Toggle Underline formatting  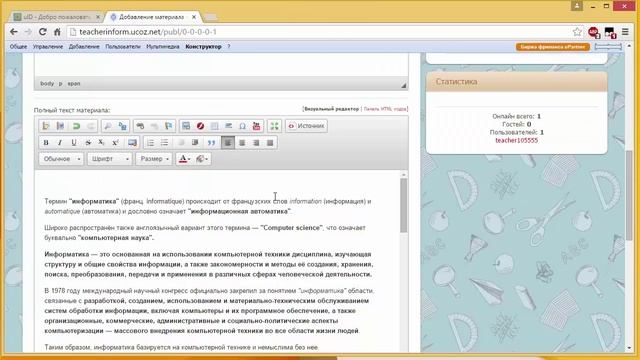click(x=74, y=142)
